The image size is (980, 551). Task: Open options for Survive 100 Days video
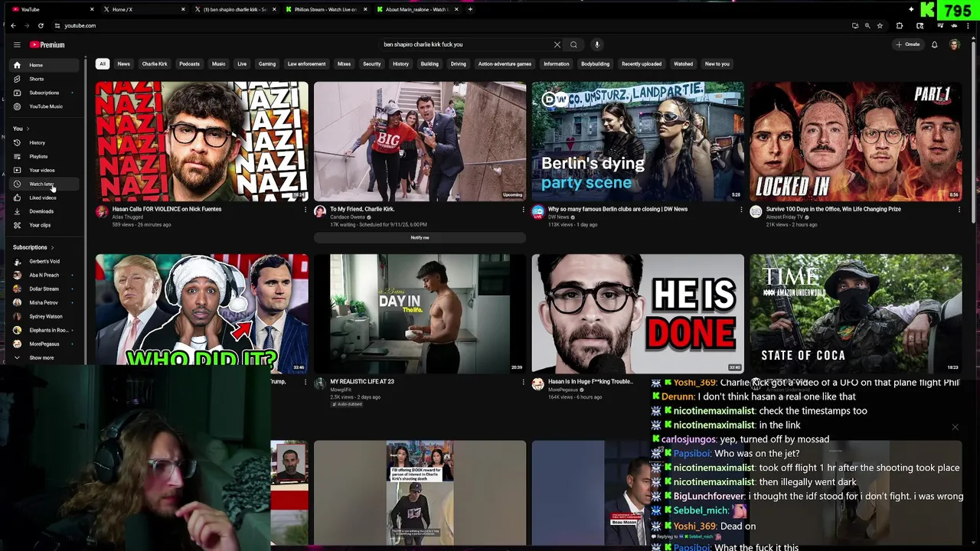(x=959, y=210)
